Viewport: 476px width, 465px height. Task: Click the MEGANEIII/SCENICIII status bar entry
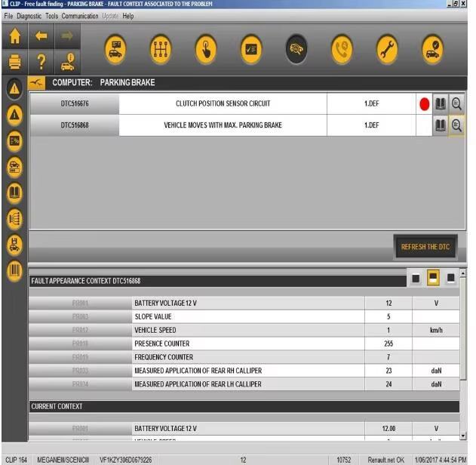pos(63,460)
